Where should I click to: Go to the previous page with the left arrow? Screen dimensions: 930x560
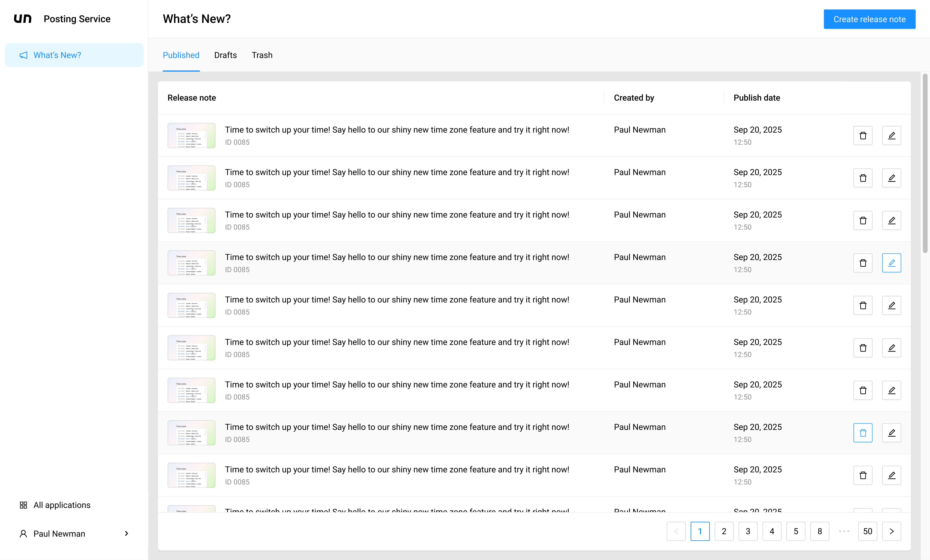click(x=676, y=531)
